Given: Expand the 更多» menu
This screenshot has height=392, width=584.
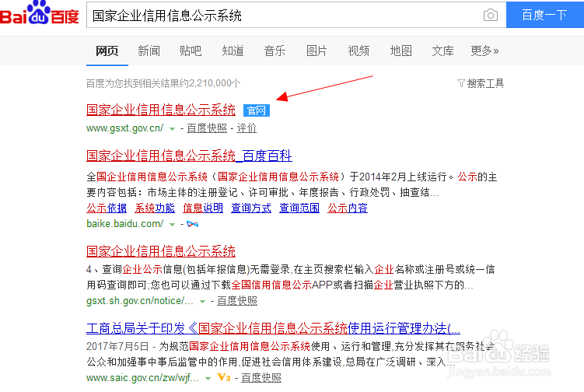Looking at the screenshot, I should click(x=484, y=51).
